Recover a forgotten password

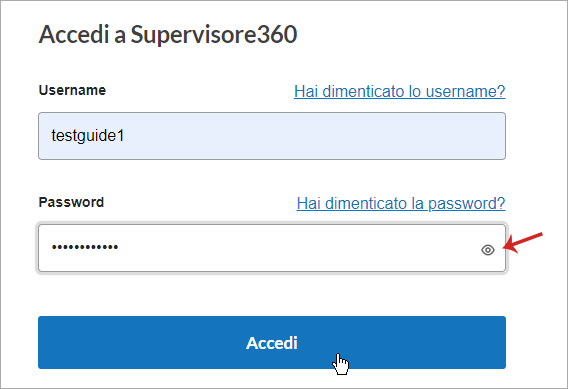tap(401, 204)
